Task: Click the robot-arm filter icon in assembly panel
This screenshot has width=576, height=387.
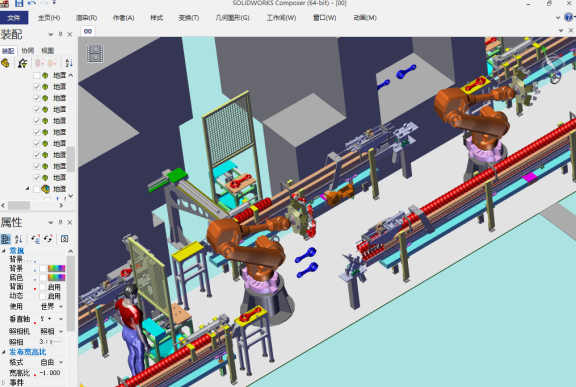Action: pos(22,63)
